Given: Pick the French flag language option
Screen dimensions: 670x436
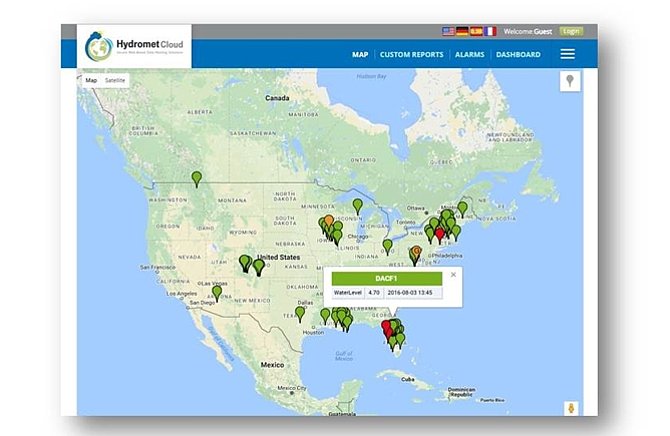Looking at the screenshot, I should (489, 31).
